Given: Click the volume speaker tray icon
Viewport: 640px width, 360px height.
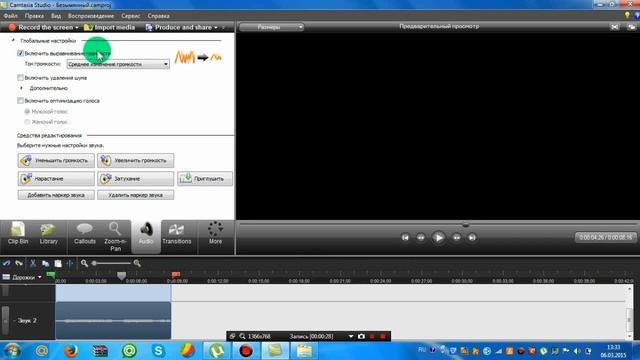Looking at the screenshot, I should pyautogui.click(x=577, y=351).
